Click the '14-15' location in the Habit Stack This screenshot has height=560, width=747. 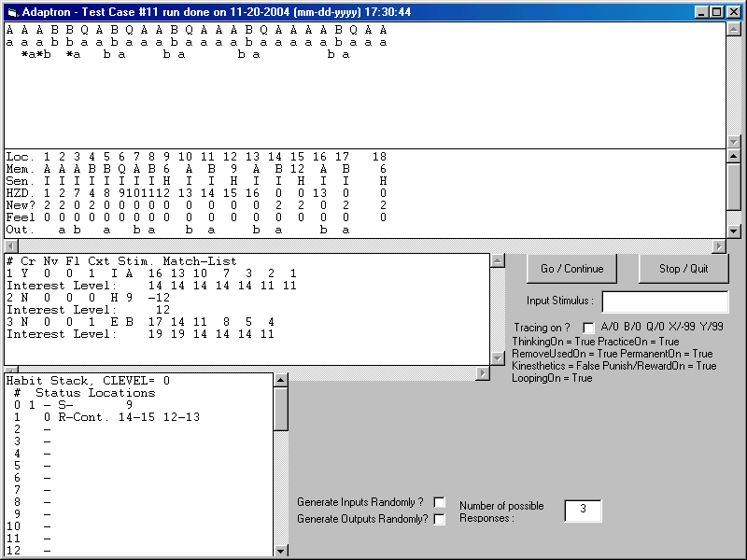point(136,417)
